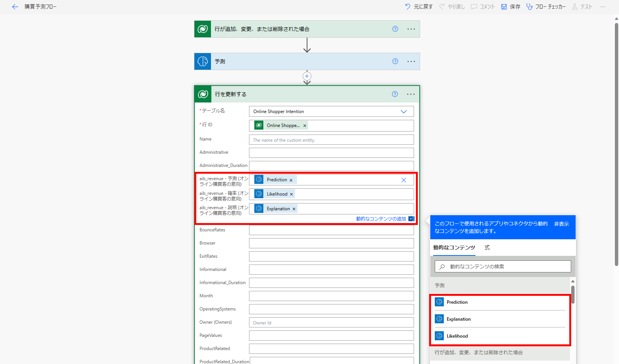Click the Prediction token in the form
This screenshot has height=364, width=619.
(275, 180)
